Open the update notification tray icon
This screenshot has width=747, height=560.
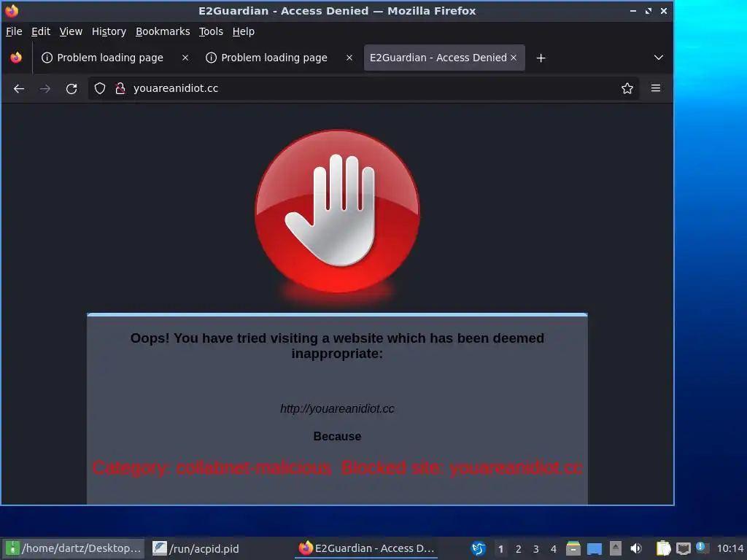pyautogui.click(x=701, y=548)
